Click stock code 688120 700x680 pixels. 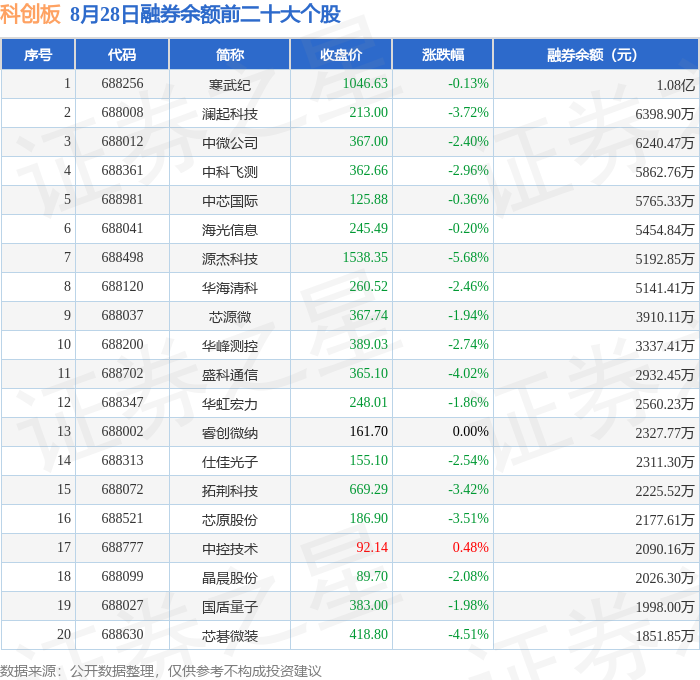(122, 286)
